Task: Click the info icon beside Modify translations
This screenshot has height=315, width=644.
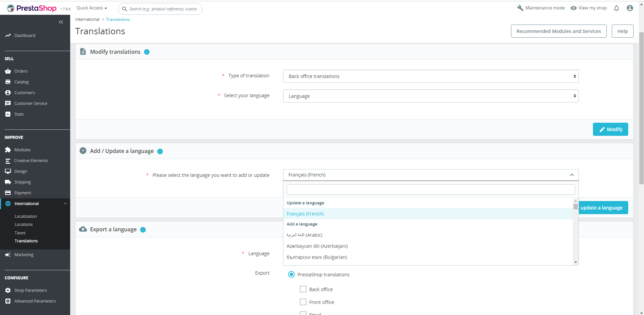Action: [147, 52]
